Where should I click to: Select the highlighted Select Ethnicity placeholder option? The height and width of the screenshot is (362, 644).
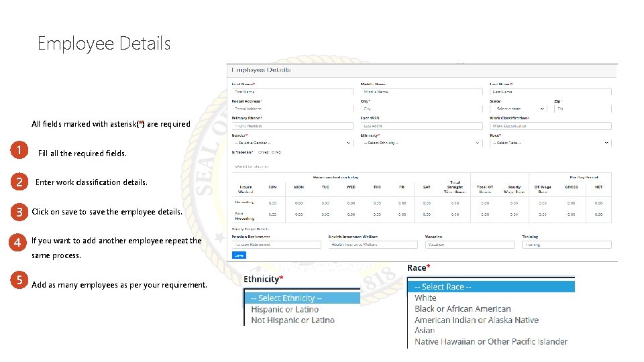click(303, 298)
